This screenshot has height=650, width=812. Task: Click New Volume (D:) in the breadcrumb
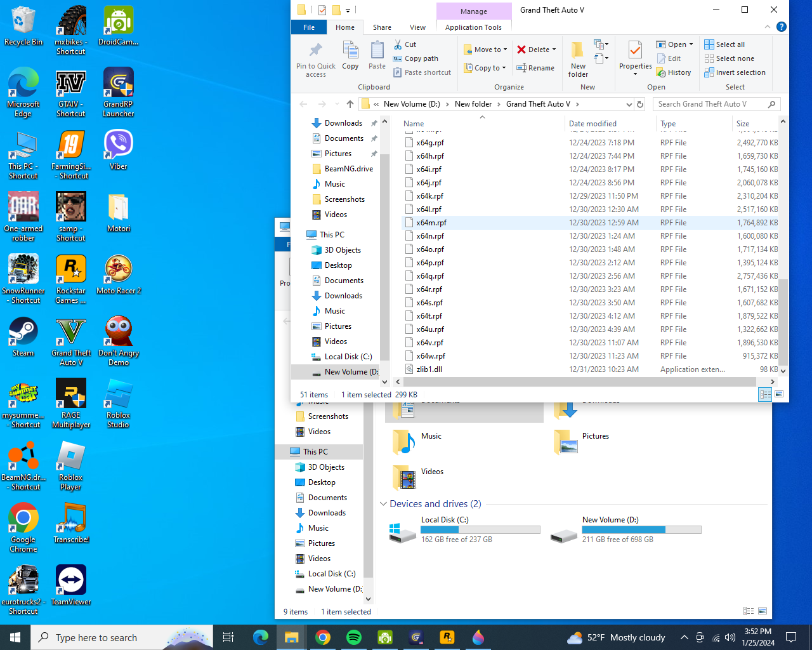[411, 104]
